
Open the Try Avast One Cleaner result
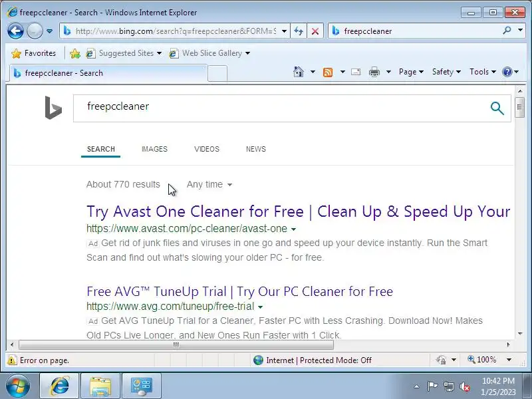point(298,211)
